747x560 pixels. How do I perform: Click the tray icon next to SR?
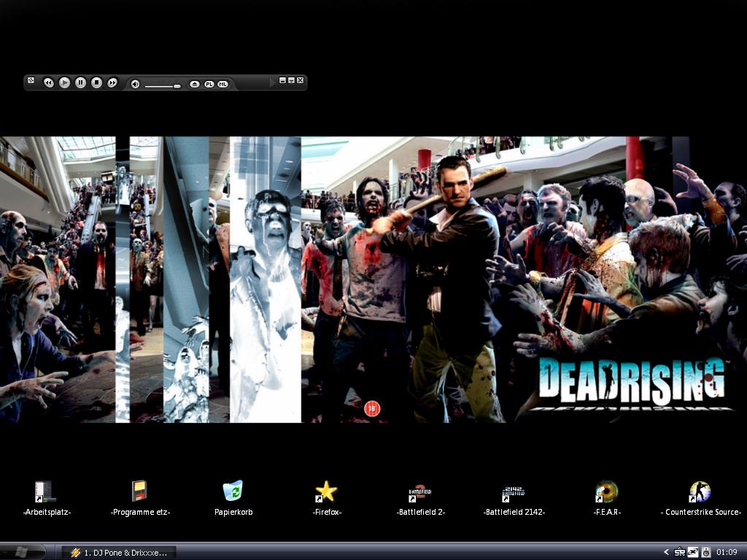693,553
